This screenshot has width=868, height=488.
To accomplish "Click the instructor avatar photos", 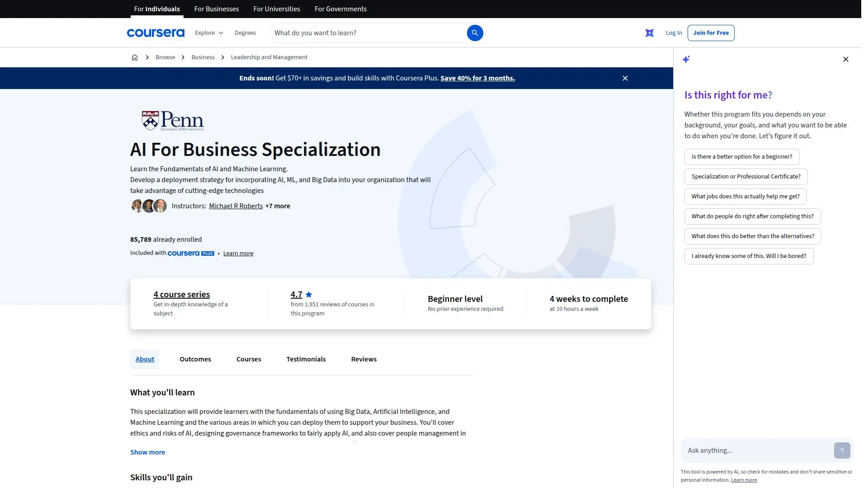I will (x=149, y=206).
